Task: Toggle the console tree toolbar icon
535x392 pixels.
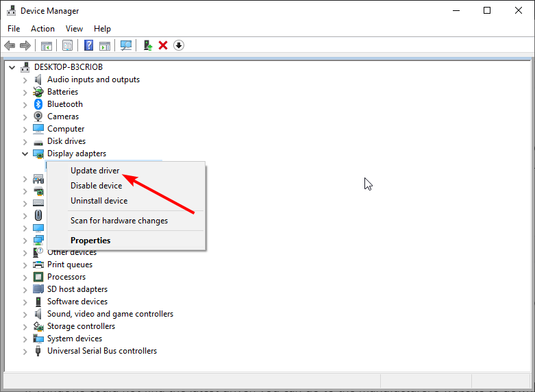Action: pyautogui.click(x=47, y=45)
